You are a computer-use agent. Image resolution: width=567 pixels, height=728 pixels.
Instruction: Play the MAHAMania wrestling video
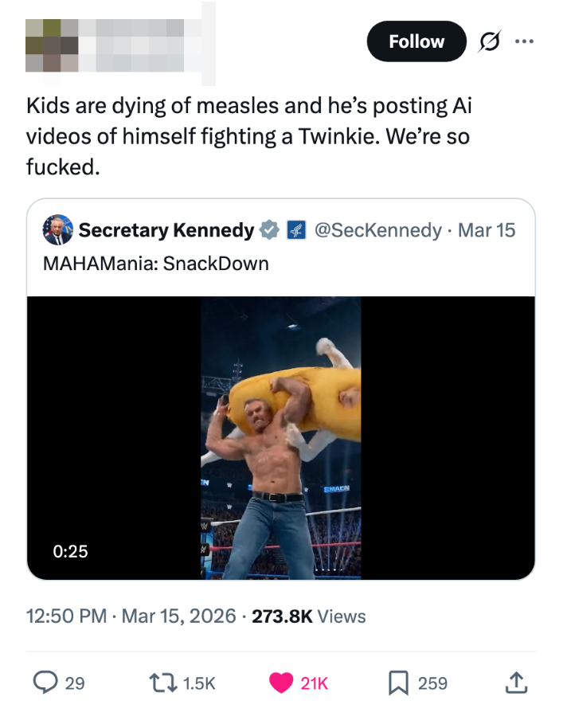280,438
